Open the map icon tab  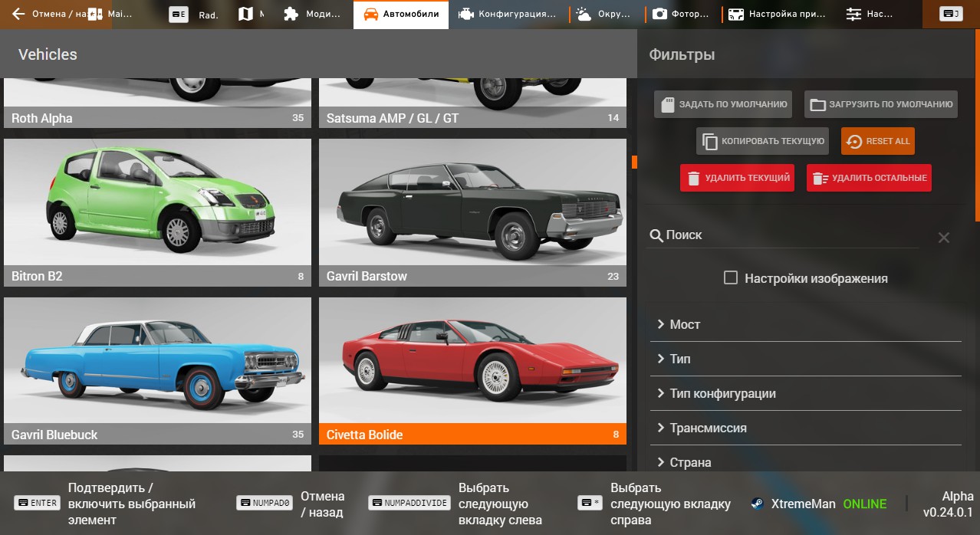pos(250,14)
